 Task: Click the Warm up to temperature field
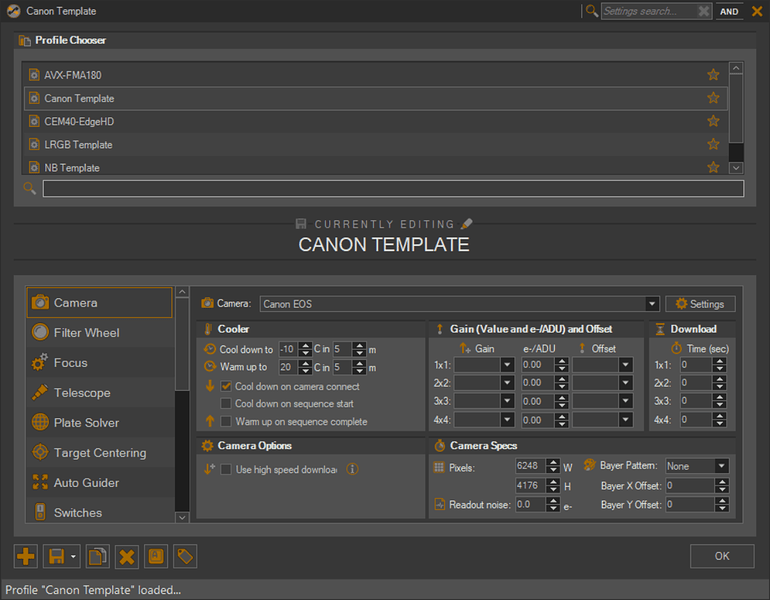(x=289, y=367)
